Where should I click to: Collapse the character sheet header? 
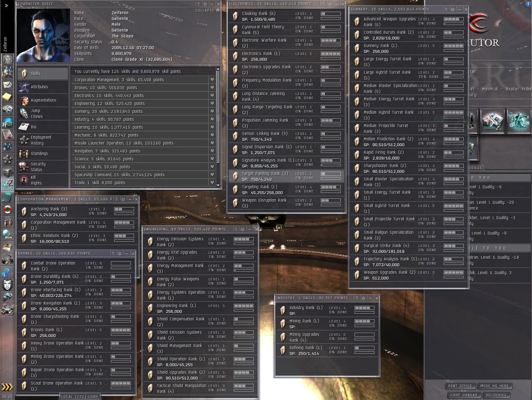[x=207, y=10]
